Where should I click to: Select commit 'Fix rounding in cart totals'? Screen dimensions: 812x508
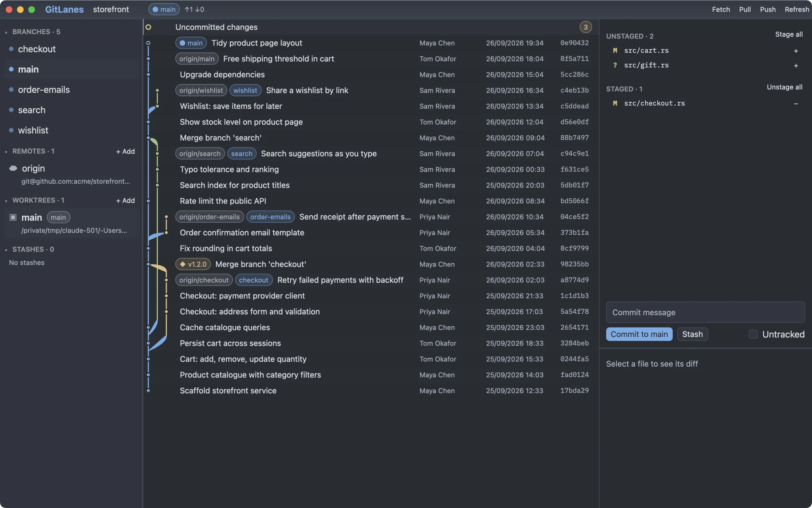(371, 248)
